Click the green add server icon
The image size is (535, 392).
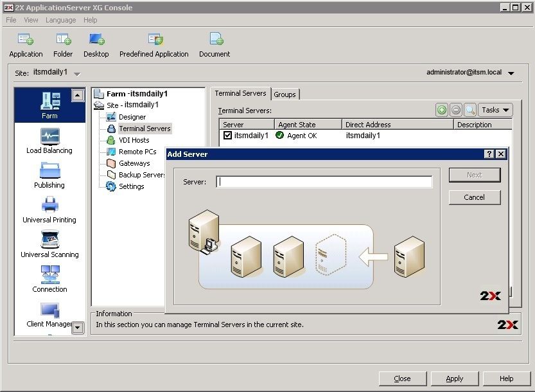point(442,110)
